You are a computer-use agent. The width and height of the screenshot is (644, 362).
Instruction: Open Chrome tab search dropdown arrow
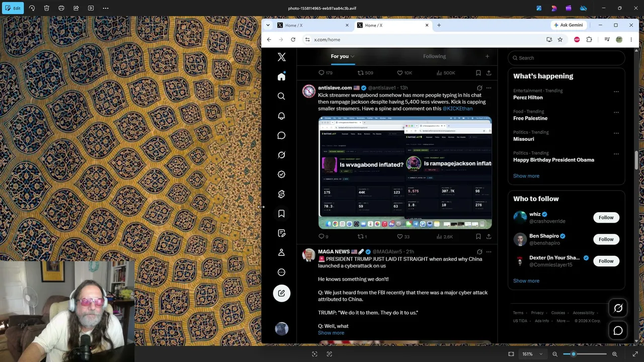pos(268,25)
